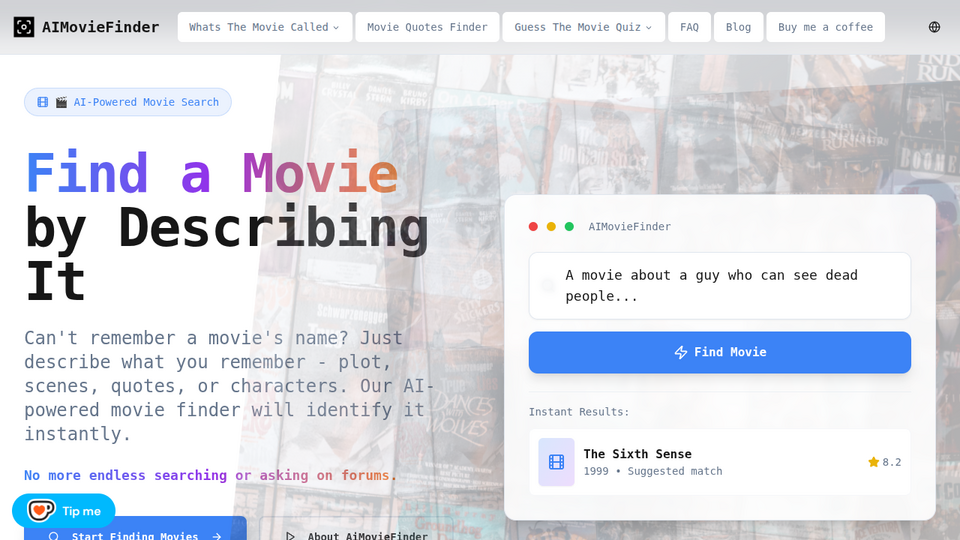Click the Find a Movie gradient heading

[x=212, y=173]
